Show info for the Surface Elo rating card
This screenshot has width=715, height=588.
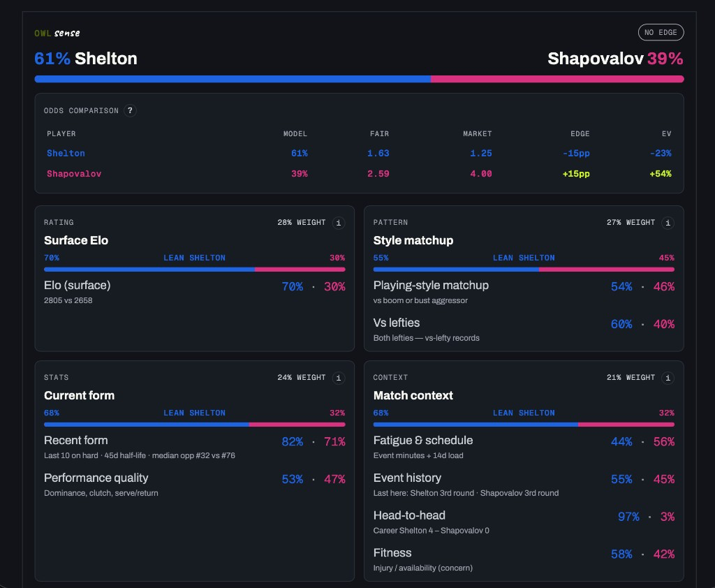pos(339,223)
